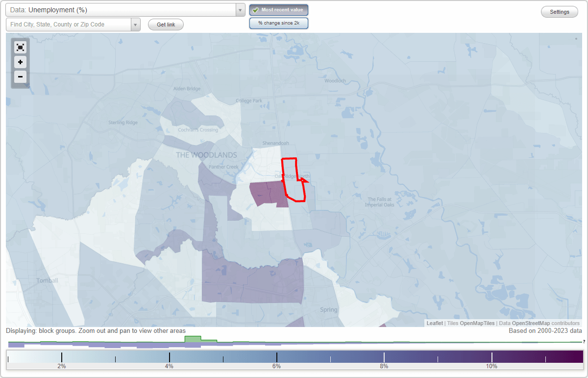
Task: Open the Settings button
Action: 560,12
